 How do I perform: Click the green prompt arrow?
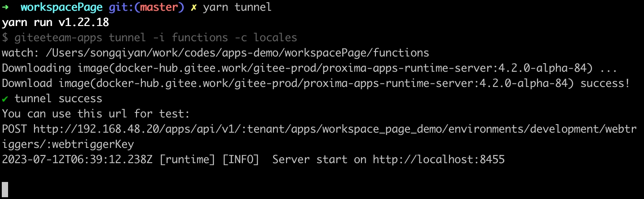[x=5, y=8]
